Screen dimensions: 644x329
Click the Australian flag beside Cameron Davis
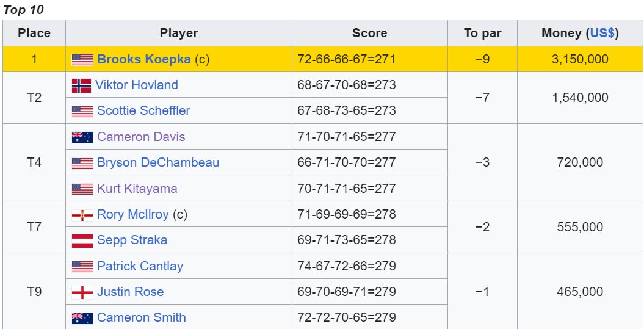pos(82,137)
